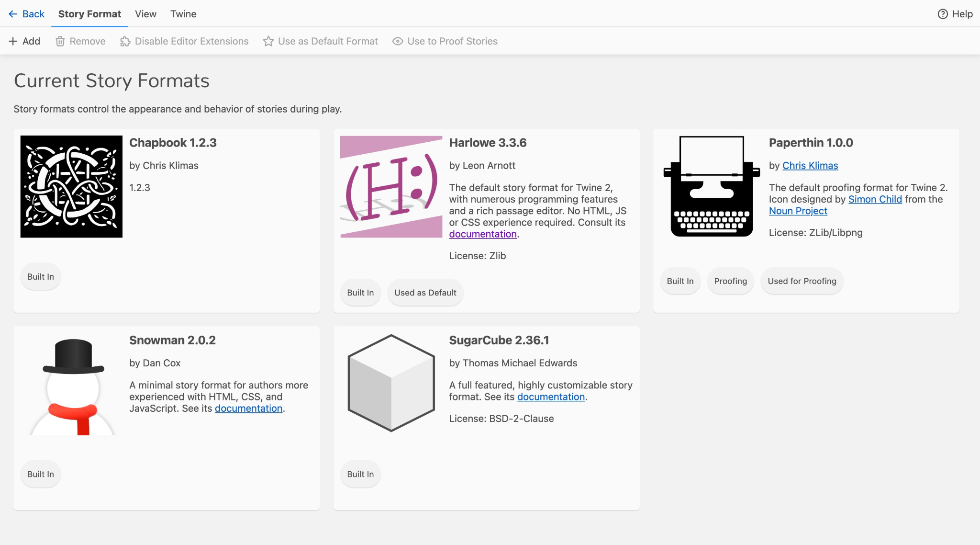The width and height of the screenshot is (980, 545).
Task: Click the Proofing badge
Action: click(x=730, y=281)
